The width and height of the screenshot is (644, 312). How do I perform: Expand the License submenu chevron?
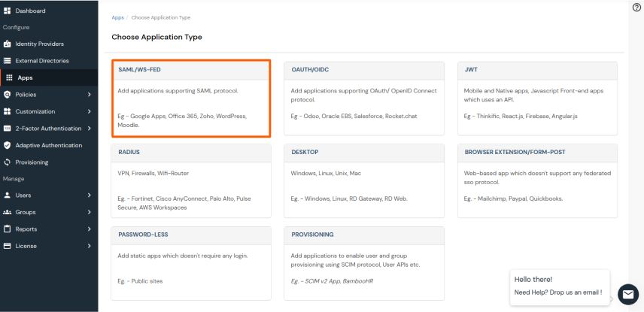pyautogui.click(x=89, y=246)
